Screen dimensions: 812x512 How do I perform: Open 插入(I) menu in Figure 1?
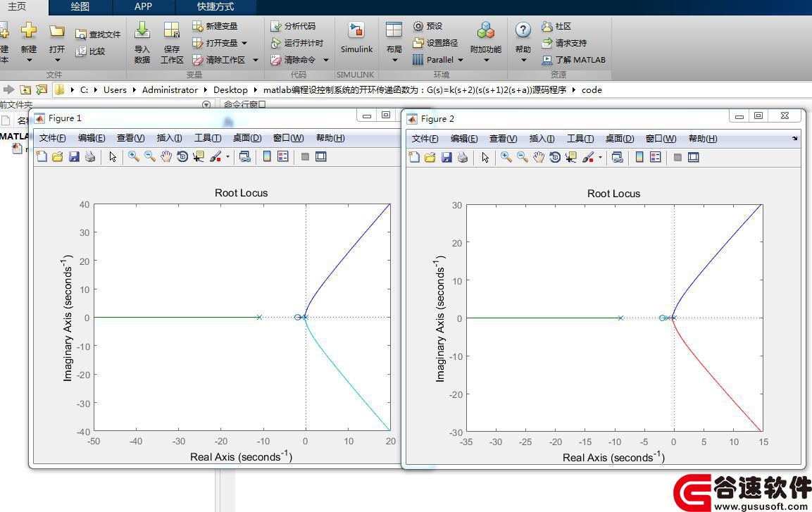click(x=169, y=138)
